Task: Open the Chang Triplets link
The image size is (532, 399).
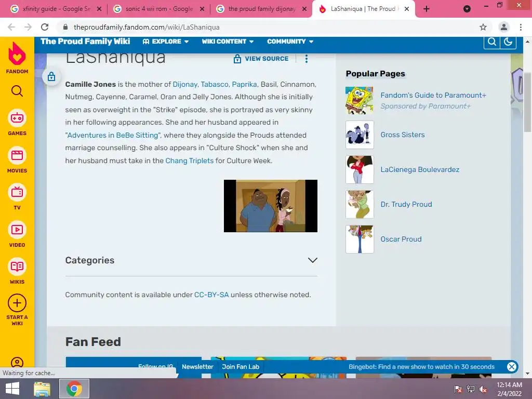Action: click(189, 161)
